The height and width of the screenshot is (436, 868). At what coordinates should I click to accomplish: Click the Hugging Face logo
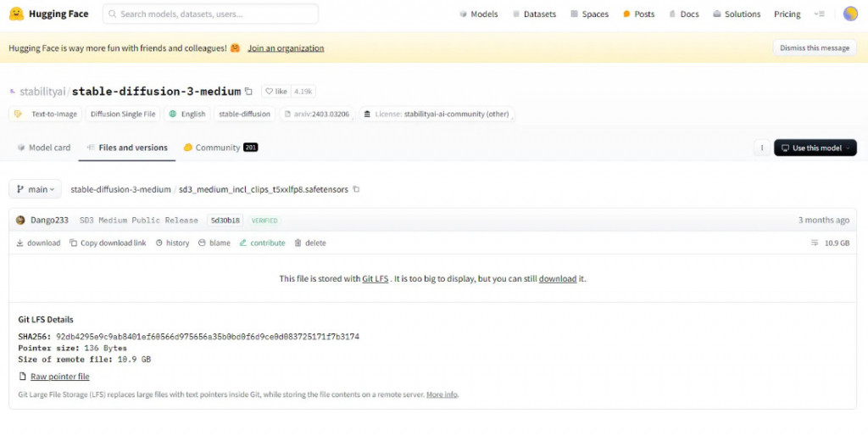pyautogui.click(x=48, y=14)
